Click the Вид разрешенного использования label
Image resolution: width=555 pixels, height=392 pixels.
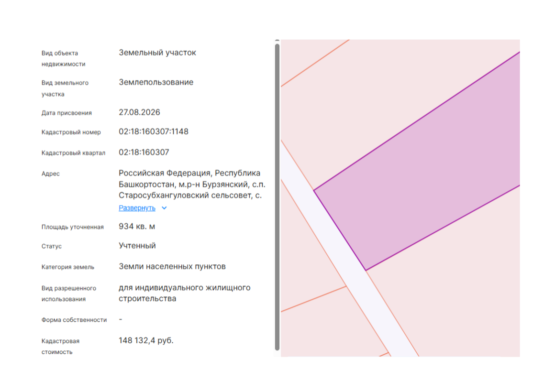pyautogui.click(x=69, y=294)
